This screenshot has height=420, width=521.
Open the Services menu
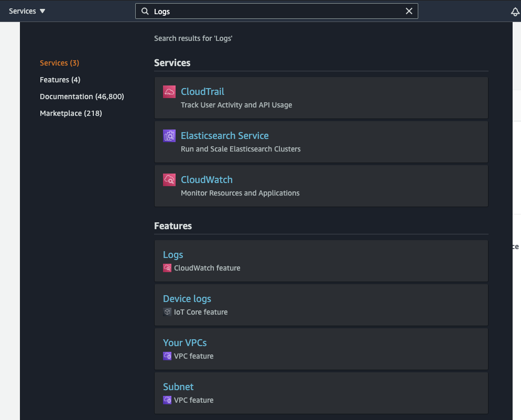26,10
